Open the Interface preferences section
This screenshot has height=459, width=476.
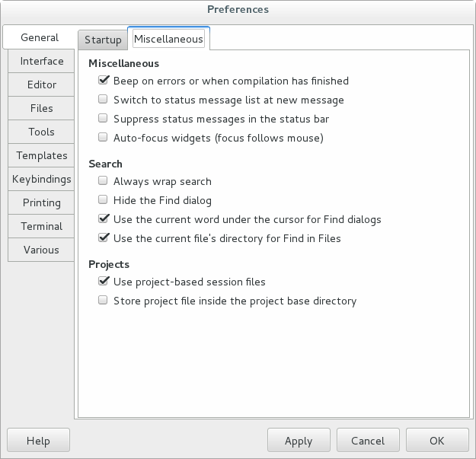coord(41,61)
